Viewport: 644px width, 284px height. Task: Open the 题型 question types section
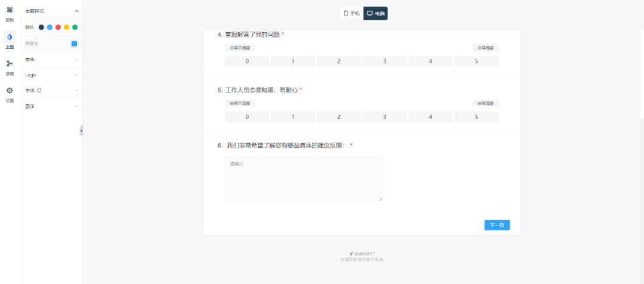pyautogui.click(x=10, y=13)
